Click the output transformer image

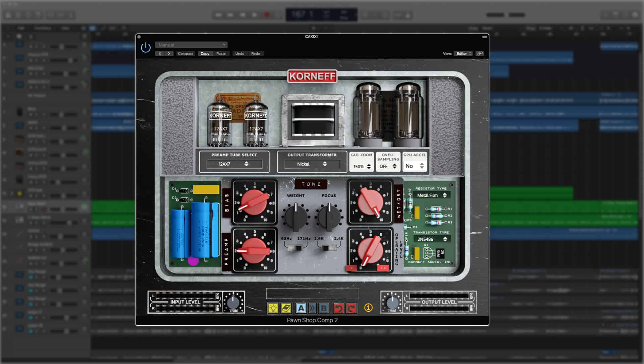(x=313, y=120)
